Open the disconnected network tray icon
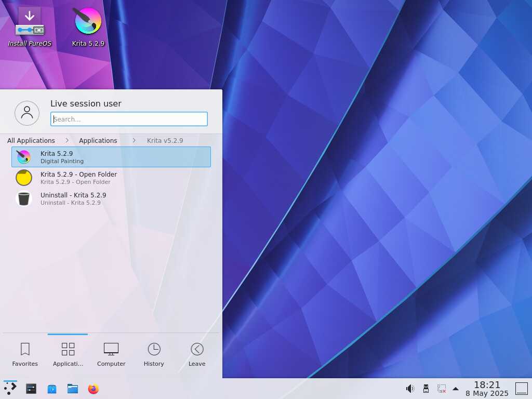The image size is (532, 399). [442, 389]
